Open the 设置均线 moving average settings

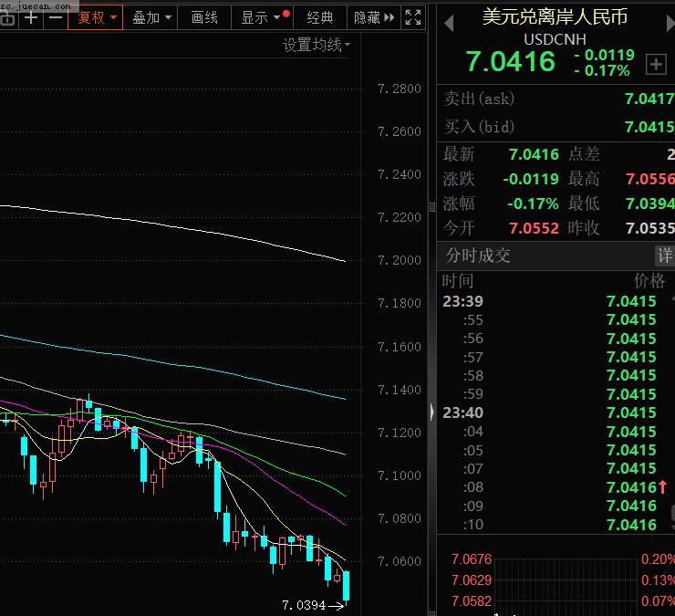pos(316,45)
